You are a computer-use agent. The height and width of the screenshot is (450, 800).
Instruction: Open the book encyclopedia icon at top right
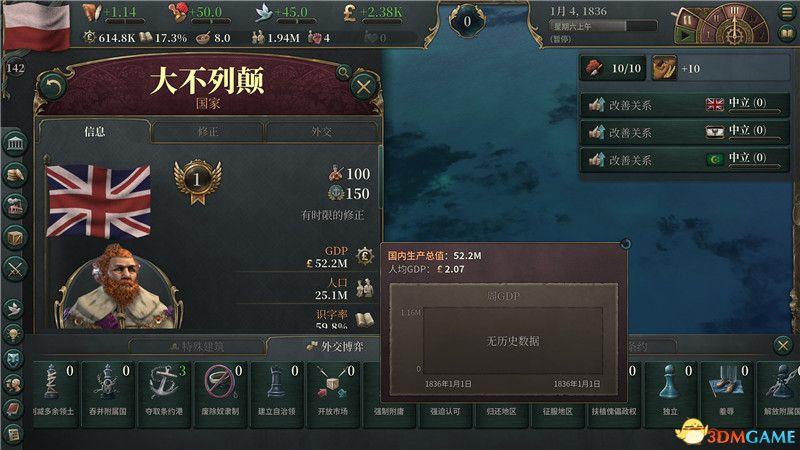coord(788,34)
